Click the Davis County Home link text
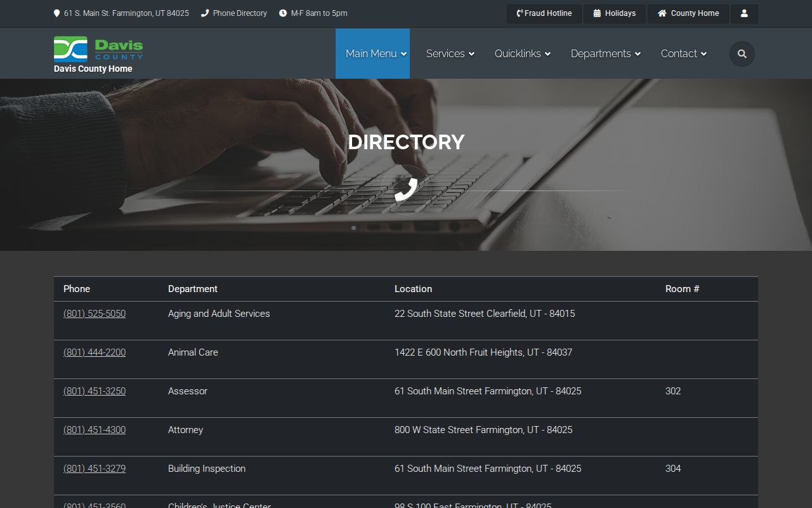Image resolution: width=812 pixels, height=508 pixels. pos(93,69)
